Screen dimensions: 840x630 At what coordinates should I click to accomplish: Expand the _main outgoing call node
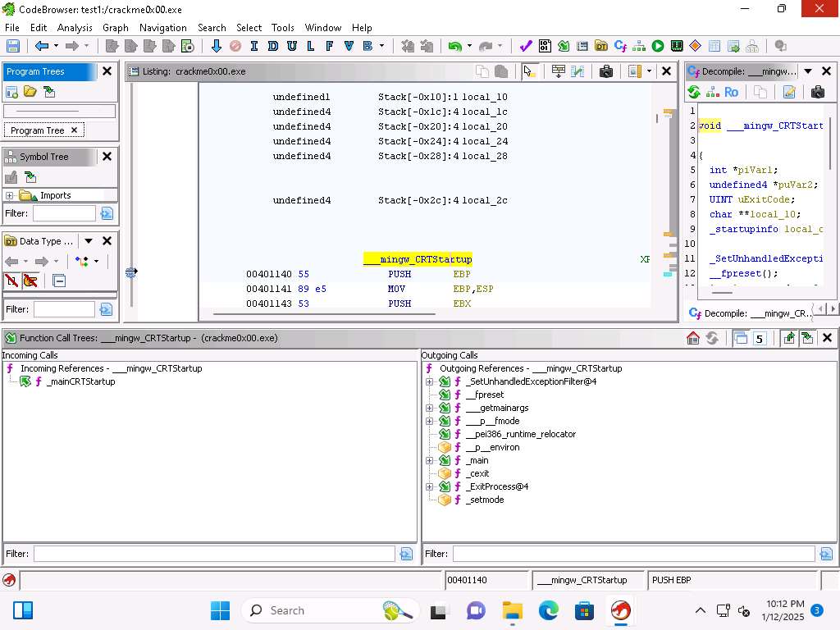point(429,460)
